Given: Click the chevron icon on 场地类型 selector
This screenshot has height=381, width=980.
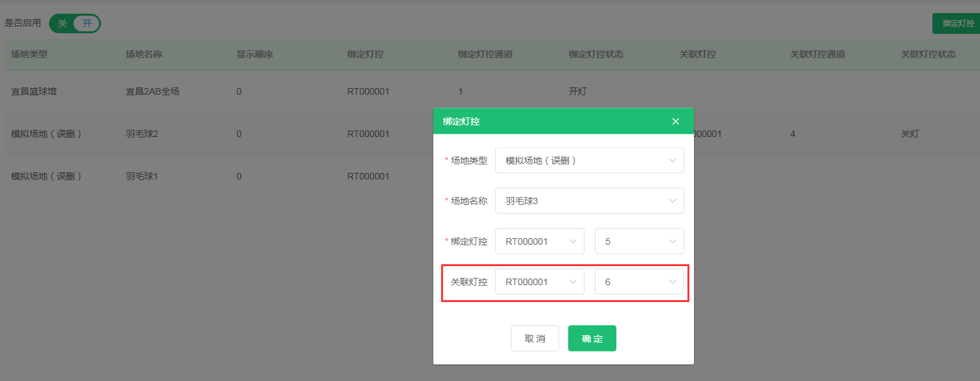Looking at the screenshot, I should pyautogui.click(x=672, y=160).
